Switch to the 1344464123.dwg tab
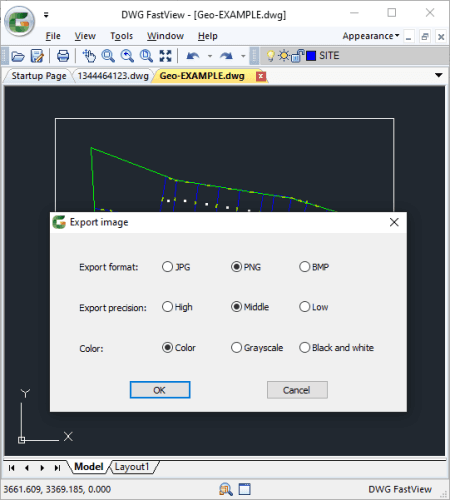The image size is (450, 500). [x=113, y=76]
